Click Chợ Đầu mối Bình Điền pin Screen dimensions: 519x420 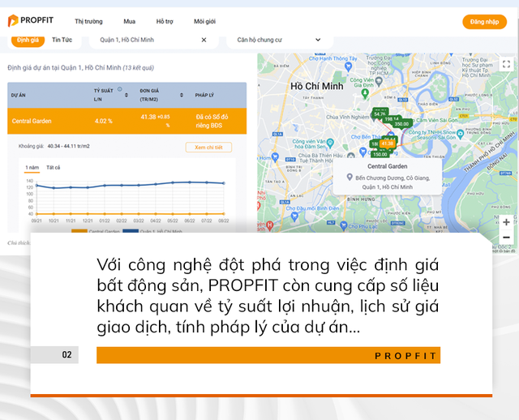[294, 216]
